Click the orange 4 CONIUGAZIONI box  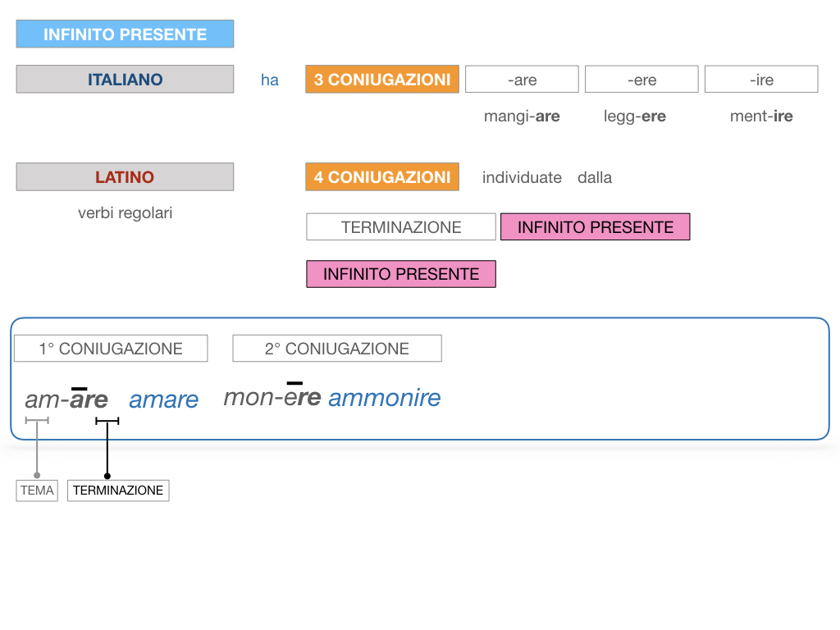click(382, 177)
